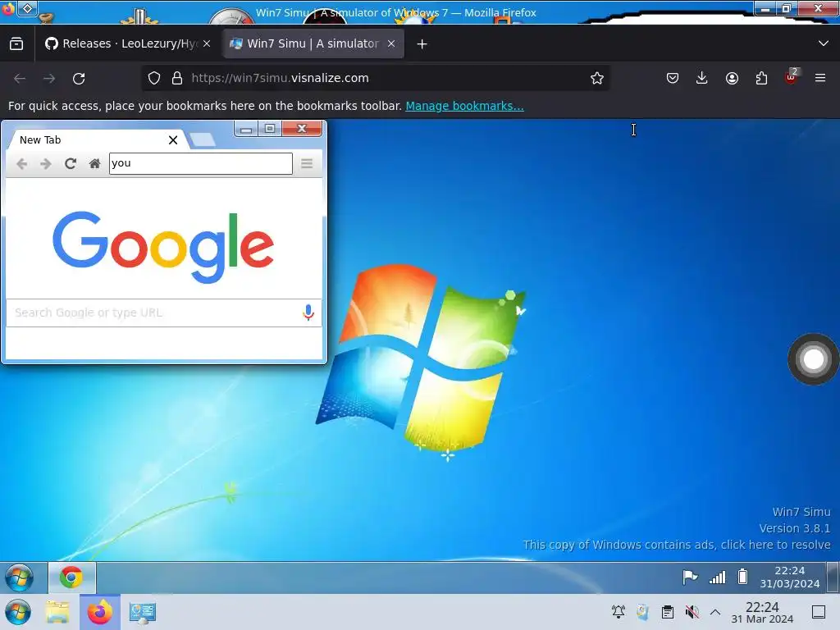
Task: Expand hidden tray icons with the arrow
Action: click(x=715, y=612)
